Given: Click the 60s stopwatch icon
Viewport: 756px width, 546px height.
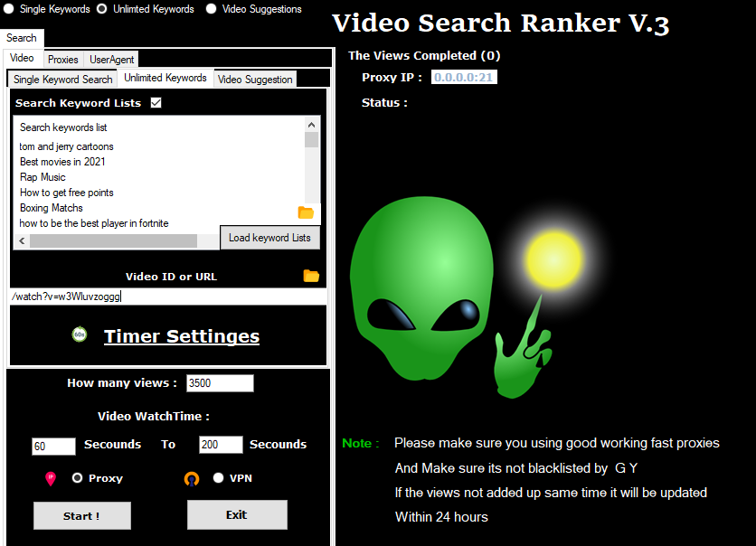Looking at the screenshot, I should [80, 334].
